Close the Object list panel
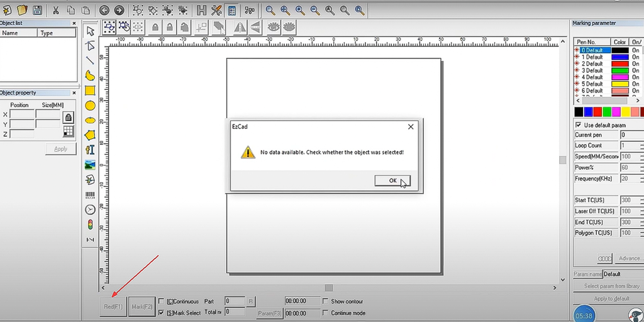Viewport: 644px width, 322px height. click(x=74, y=23)
